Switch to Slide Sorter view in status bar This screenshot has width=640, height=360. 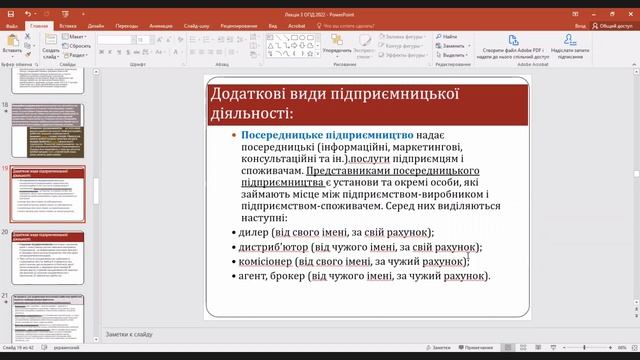(523, 347)
